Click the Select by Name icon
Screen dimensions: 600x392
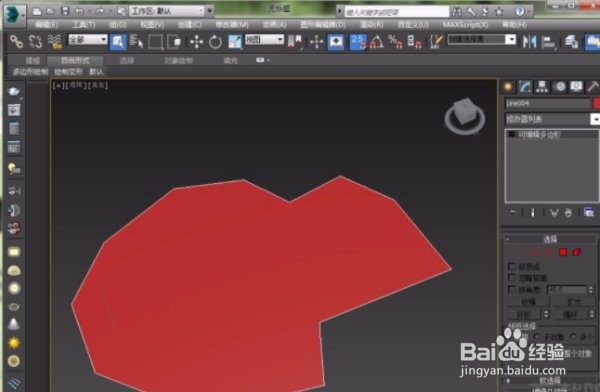[x=136, y=41]
